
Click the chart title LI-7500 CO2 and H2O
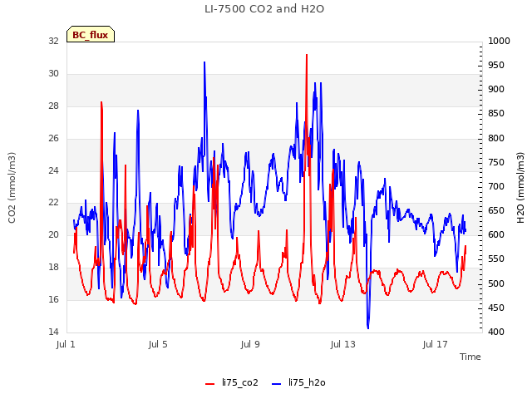click(x=264, y=8)
